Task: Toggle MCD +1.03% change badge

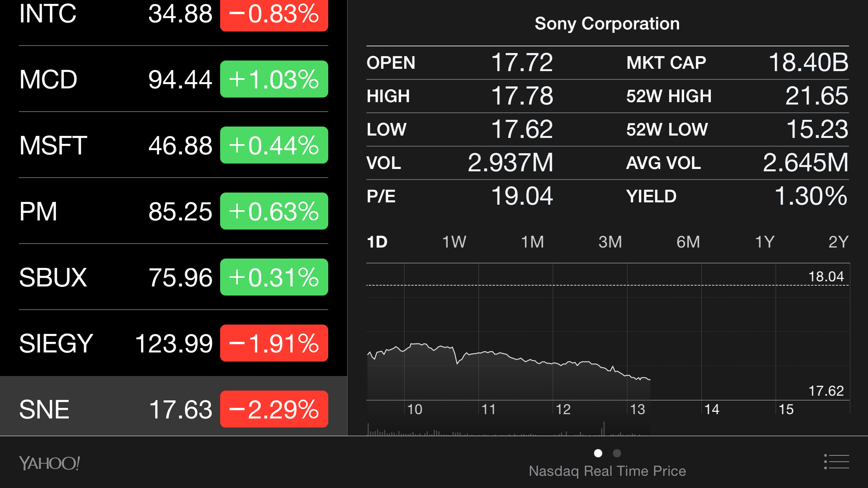Action: pos(274,79)
